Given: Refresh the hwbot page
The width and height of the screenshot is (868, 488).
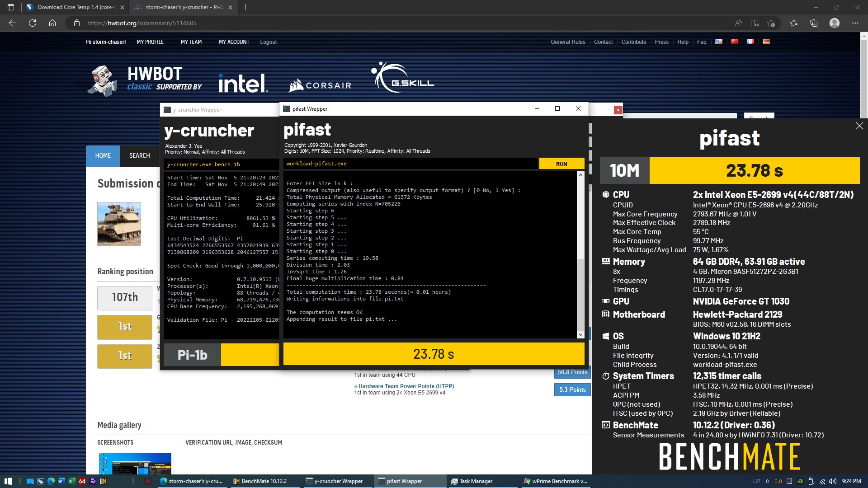Looking at the screenshot, I should tap(33, 23).
